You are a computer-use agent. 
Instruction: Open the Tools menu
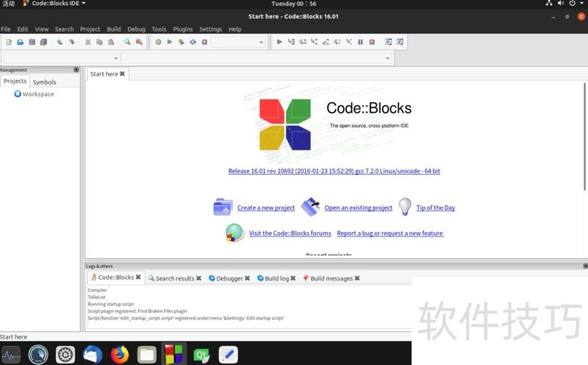(159, 29)
